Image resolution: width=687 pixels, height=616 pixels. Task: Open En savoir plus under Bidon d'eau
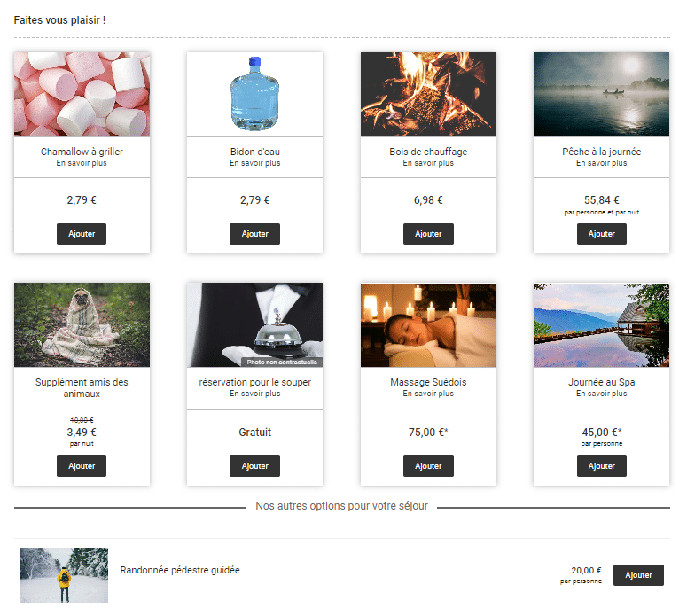[254, 163]
